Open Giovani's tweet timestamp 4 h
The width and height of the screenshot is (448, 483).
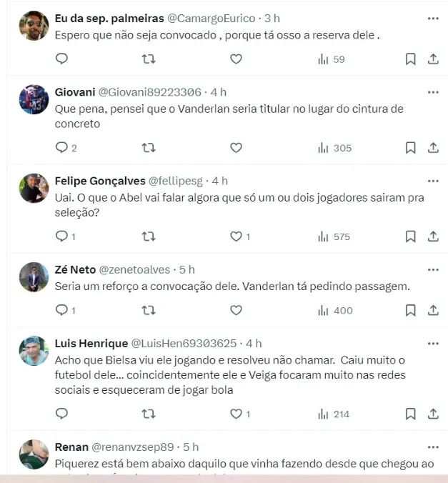tap(218, 92)
